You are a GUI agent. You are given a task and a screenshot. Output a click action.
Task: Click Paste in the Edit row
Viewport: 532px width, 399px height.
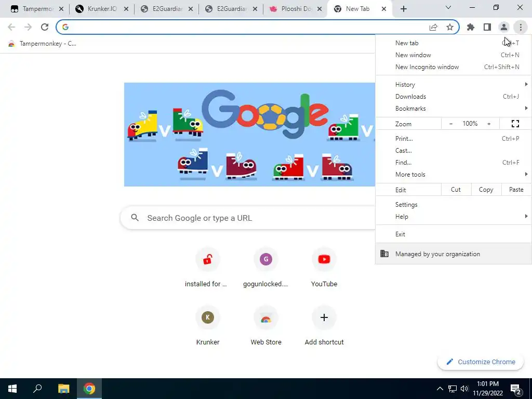click(516, 190)
